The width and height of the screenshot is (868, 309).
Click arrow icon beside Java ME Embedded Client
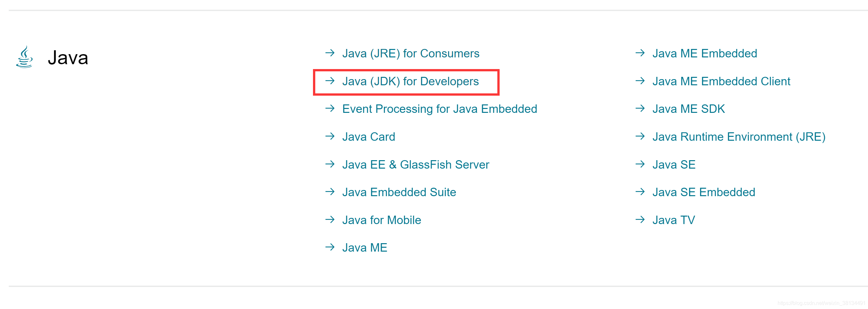(640, 81)
